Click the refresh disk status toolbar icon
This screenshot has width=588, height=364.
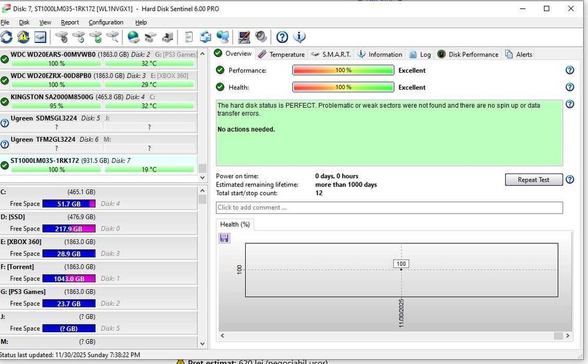coord(6,37)
